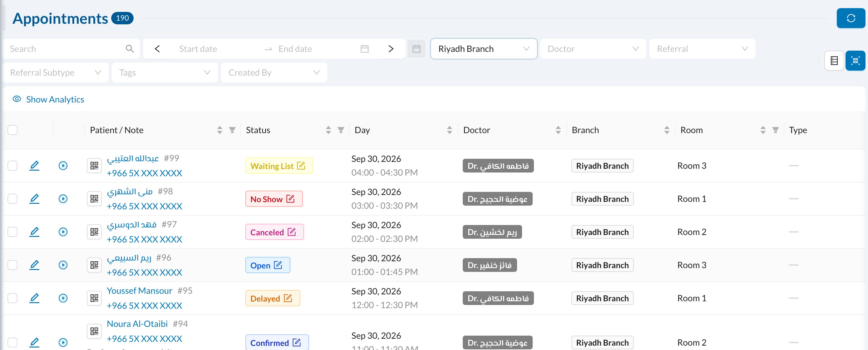Click the refresh appointments button

coord(851,18)
